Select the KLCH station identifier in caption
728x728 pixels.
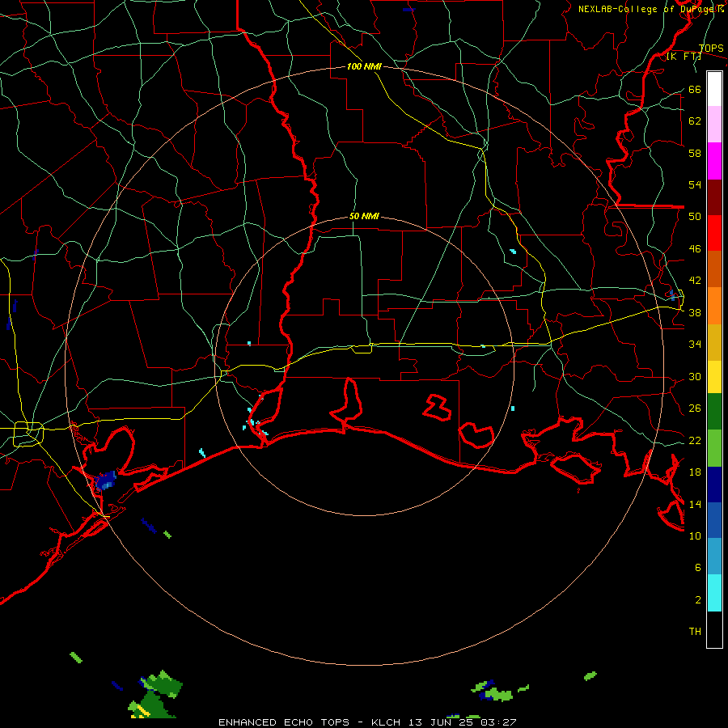click(x=386, y=722)
